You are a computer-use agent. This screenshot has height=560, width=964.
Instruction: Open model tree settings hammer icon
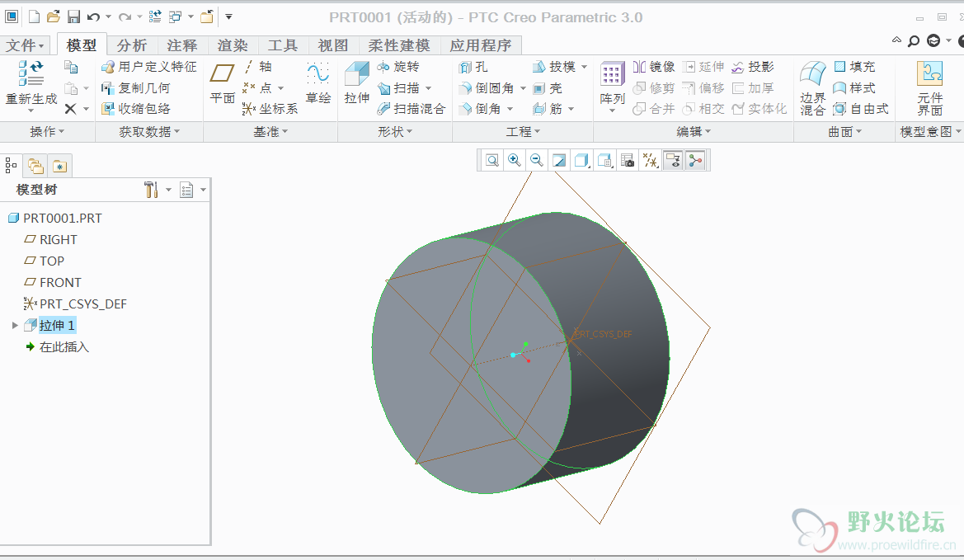click(x=151, y=190)
